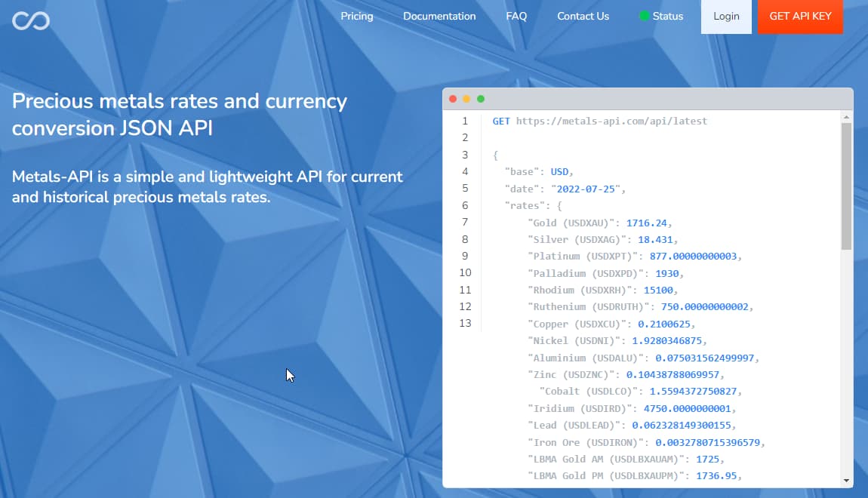Click the code panel scrollbar down arrow
This screenshot has width=868, height=498.
click(846, 481)
